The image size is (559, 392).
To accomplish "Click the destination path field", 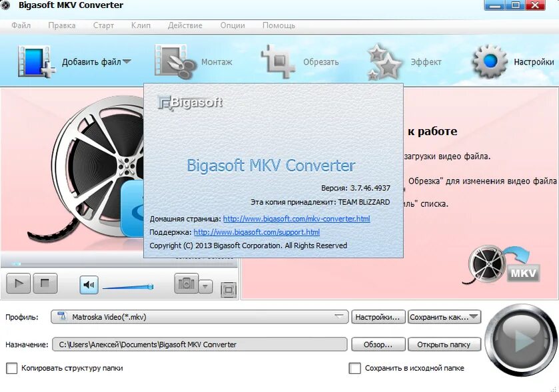I will pos(200,344).
